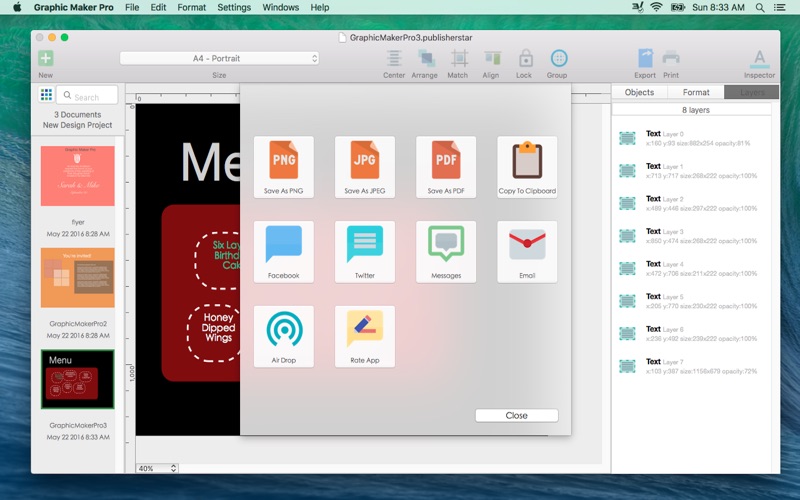Share using Air Drop

[x=284, y=336]
